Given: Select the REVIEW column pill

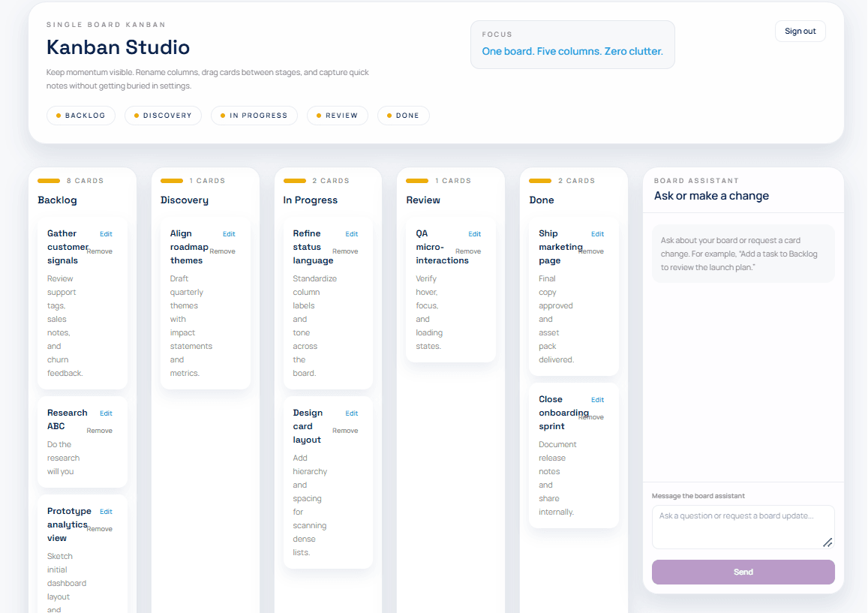Looking at the screenshot, I should (x=338, y=116).
